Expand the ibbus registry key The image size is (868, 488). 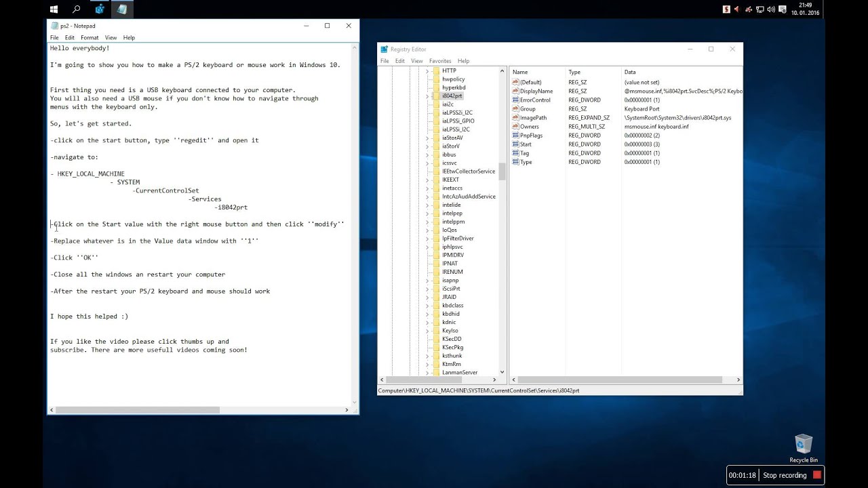(427, 155)
